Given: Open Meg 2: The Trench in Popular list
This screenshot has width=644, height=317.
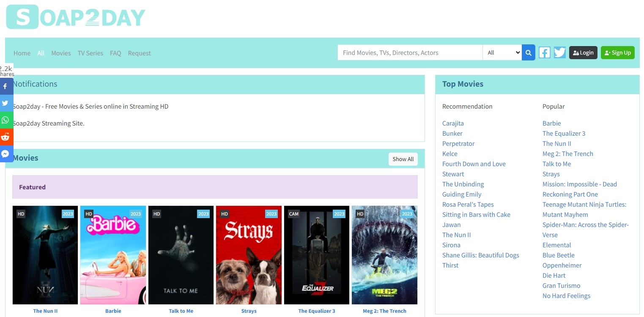Looking at the screenshot, I should [x=568, y=154].
